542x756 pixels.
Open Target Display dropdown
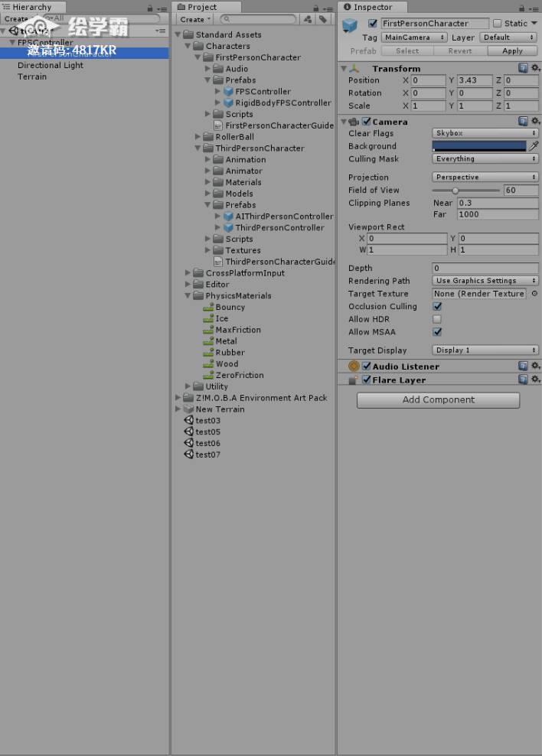485,350
